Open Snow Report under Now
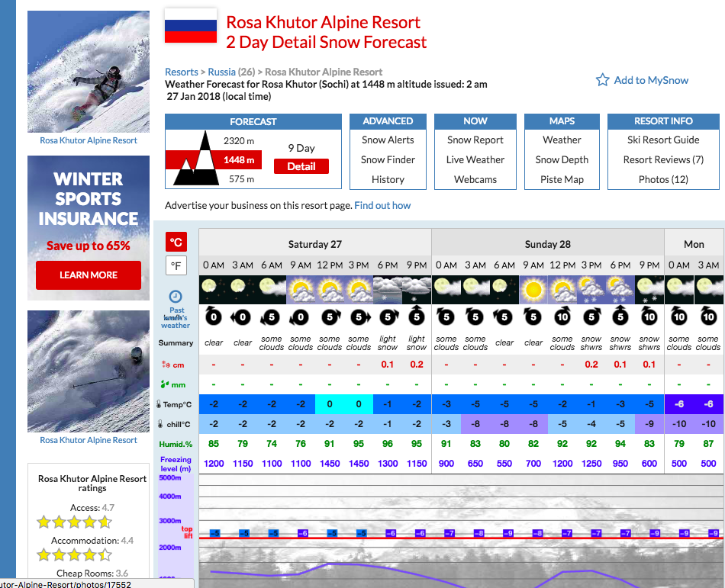Screen dimensions: 725x588 [475, 140]
